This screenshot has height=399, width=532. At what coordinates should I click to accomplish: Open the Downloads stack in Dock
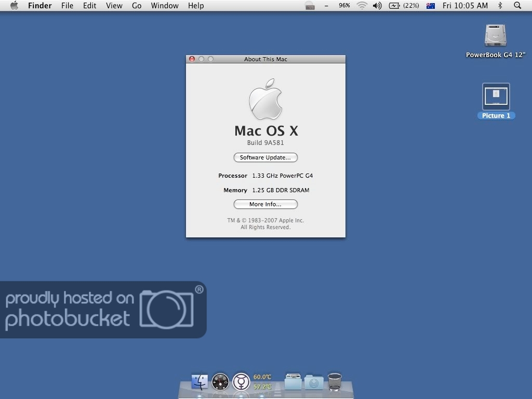click(x=314, y=382)
